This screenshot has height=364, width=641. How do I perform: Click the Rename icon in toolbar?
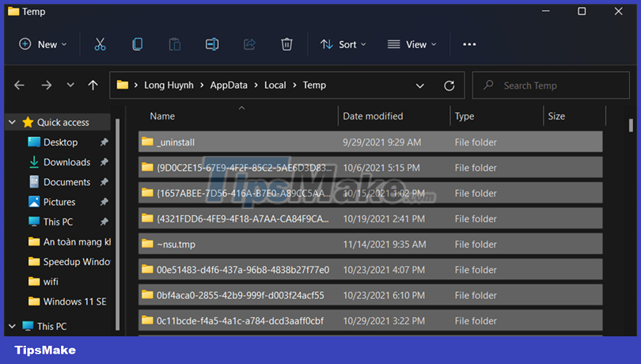212,44
